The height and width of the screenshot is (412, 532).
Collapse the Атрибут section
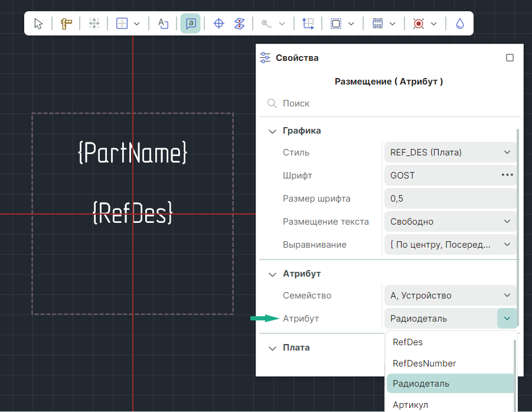point(272,274)
